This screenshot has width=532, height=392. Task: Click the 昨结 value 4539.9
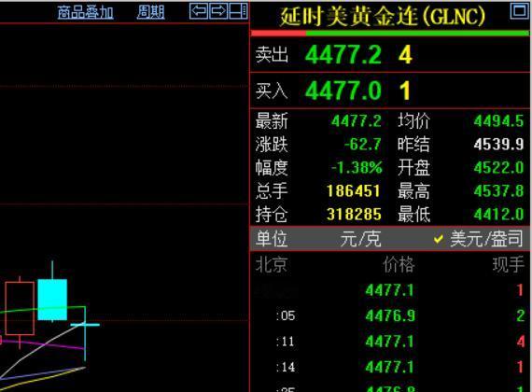pos(498,145)
